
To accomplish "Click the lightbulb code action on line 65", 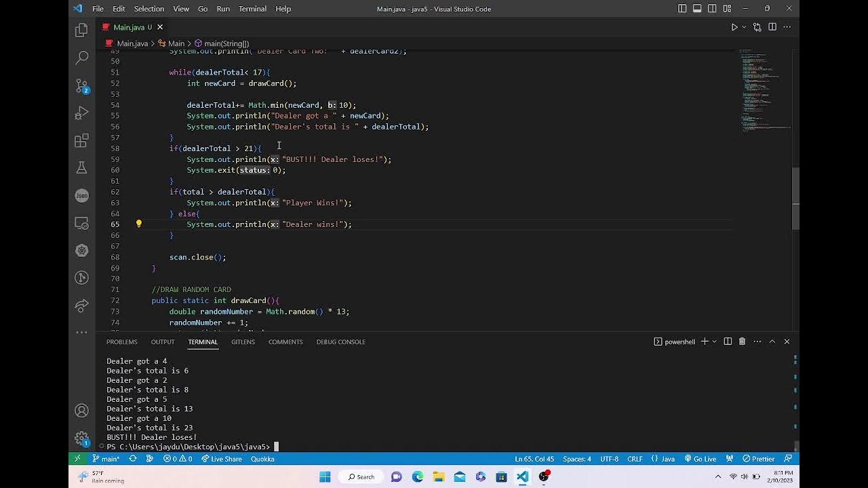I will [x=139, y=224].
